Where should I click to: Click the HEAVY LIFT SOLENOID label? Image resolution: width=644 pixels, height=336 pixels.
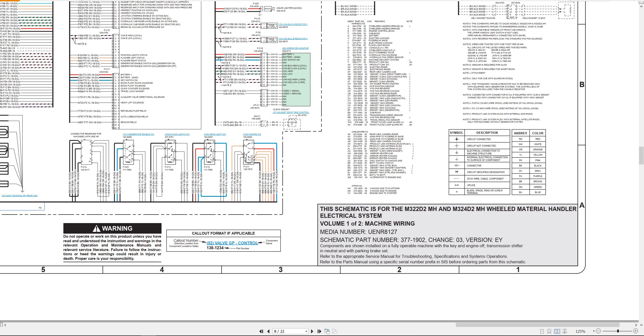click(132, 103)
